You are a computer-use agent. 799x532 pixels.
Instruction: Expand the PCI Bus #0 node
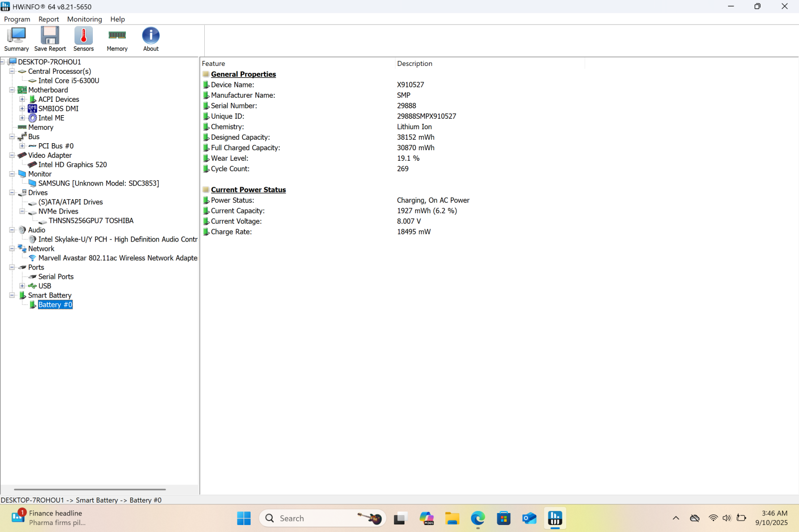22,146
